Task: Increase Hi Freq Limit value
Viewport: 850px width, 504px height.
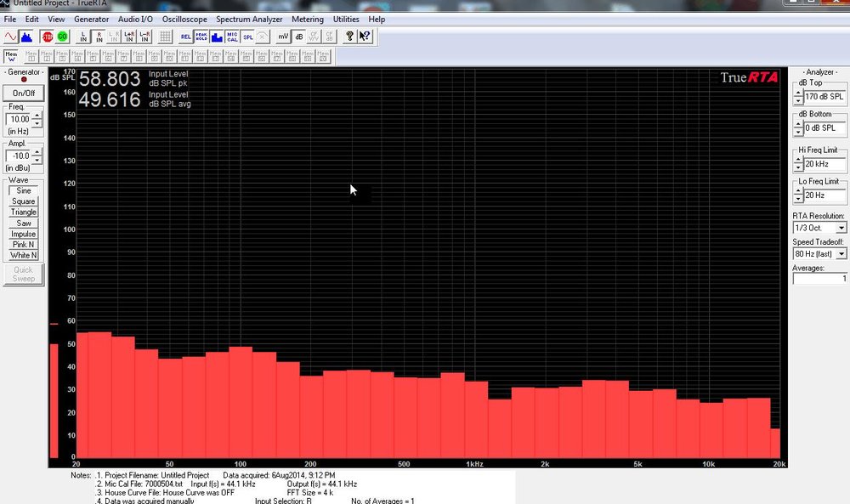Action: (798, 161)
